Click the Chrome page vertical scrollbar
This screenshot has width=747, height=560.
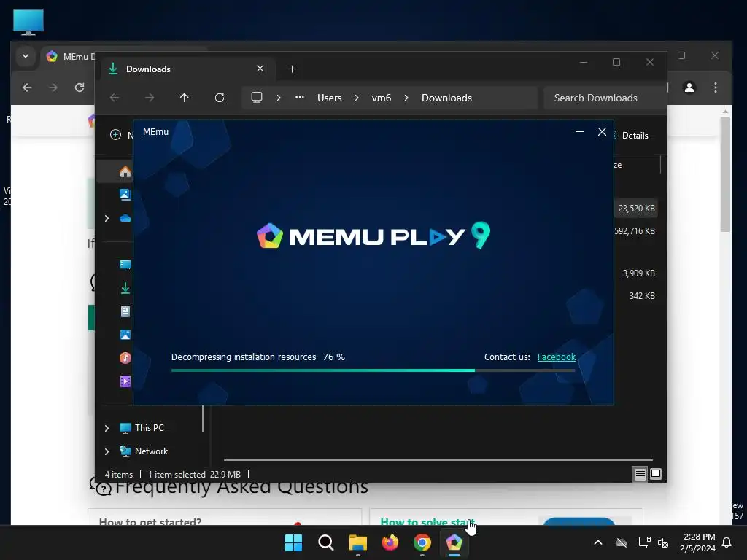[726, 174]
